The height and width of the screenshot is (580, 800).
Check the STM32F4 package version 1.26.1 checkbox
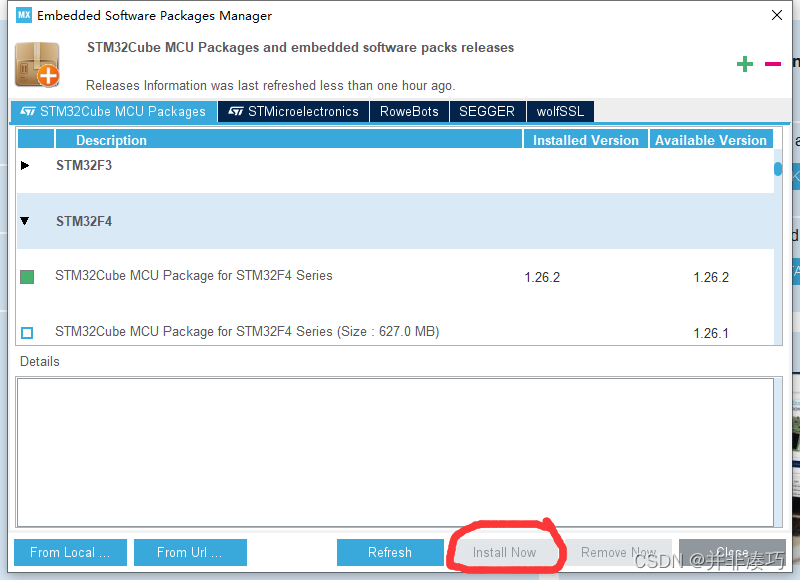(27, 333)
